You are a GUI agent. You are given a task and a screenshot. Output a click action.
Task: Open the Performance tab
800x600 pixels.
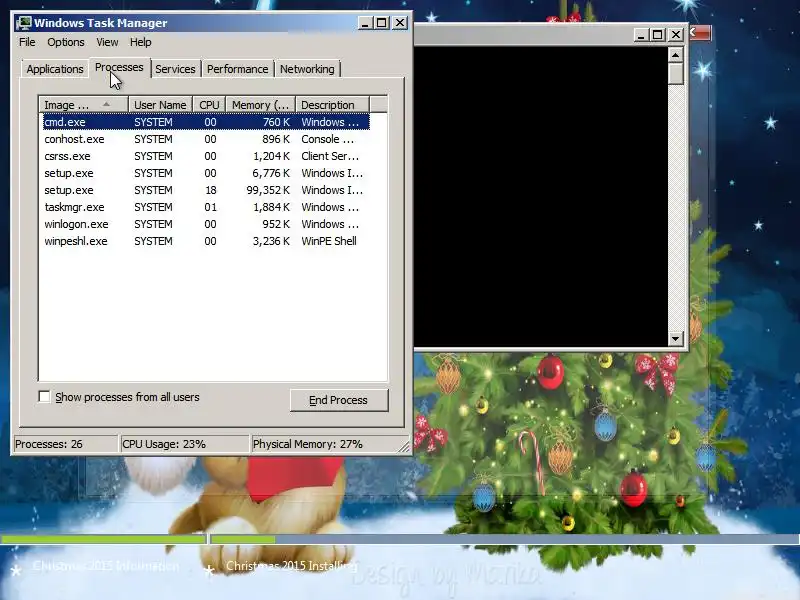click(237, 69)
